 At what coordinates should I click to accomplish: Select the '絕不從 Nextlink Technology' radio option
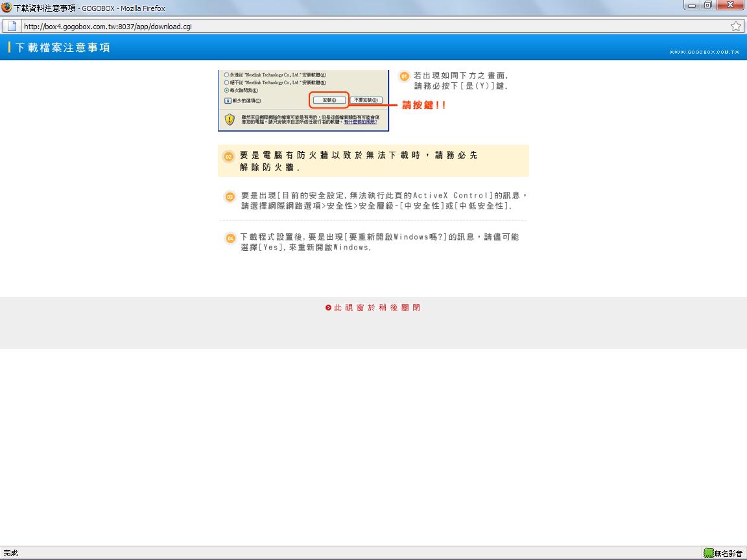(x=226, y=82)
